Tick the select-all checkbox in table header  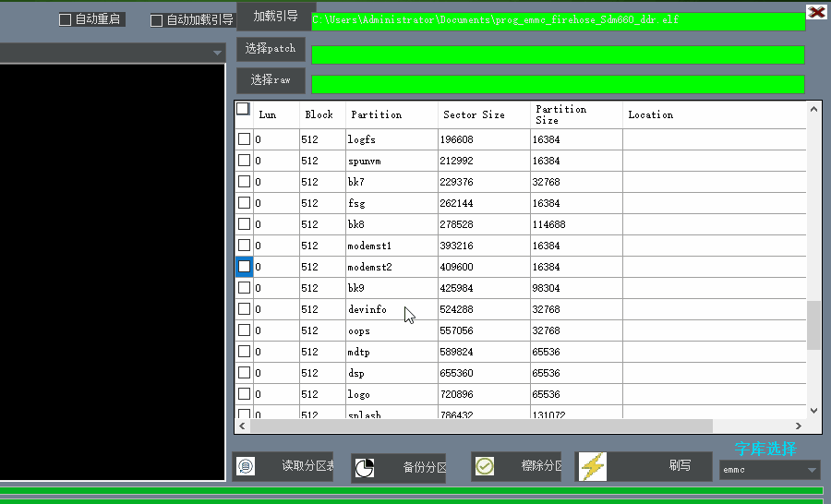pos(243,109)
